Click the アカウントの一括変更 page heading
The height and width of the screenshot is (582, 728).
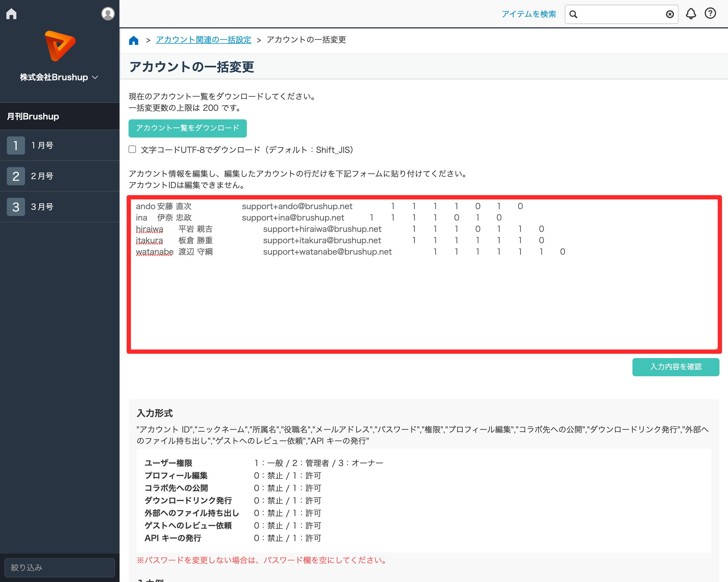pos(191,67)
